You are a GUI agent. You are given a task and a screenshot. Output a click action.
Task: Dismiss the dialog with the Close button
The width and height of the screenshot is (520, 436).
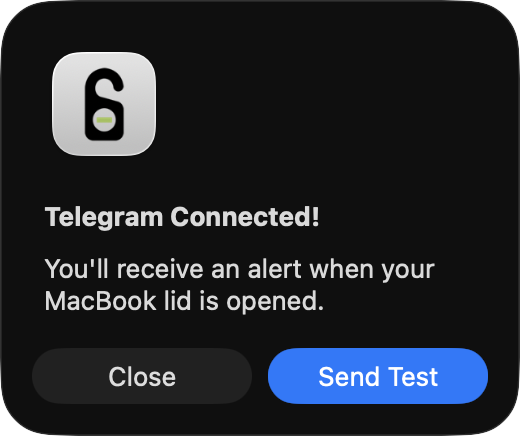click(142, 376)
